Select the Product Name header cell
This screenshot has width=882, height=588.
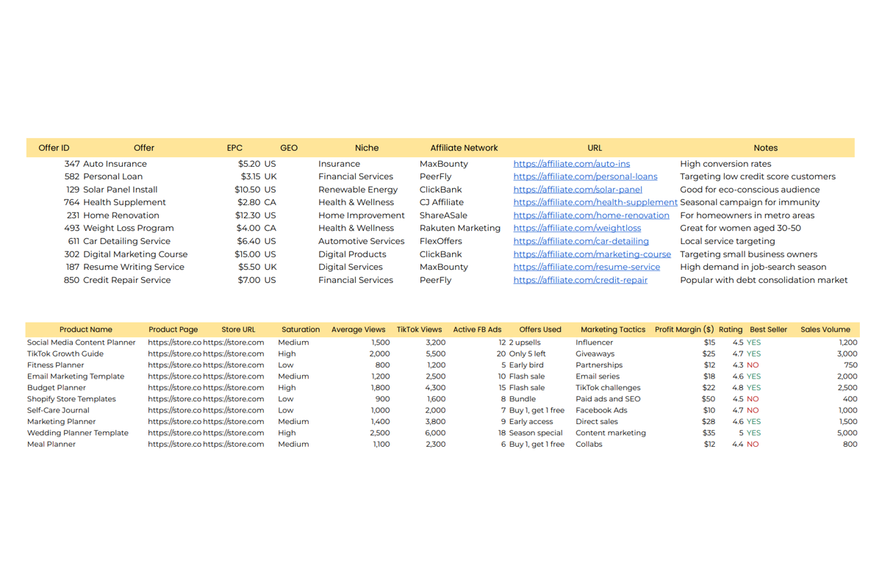(86, 330)
